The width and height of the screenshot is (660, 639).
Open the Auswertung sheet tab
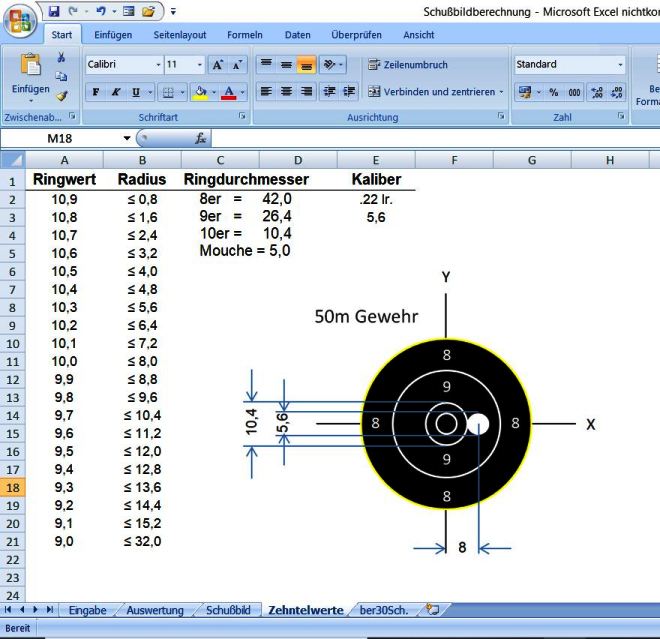click(155, 609)
